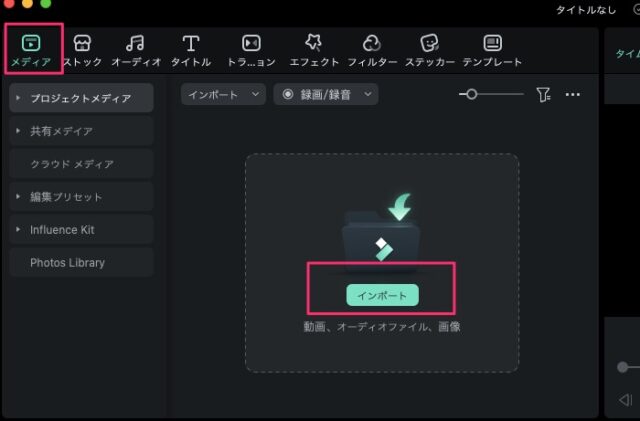Image resolution: width=640 pixels, height=421 pixels.
Task: Click the thumbnail size zoom slider
Action: 490,94
